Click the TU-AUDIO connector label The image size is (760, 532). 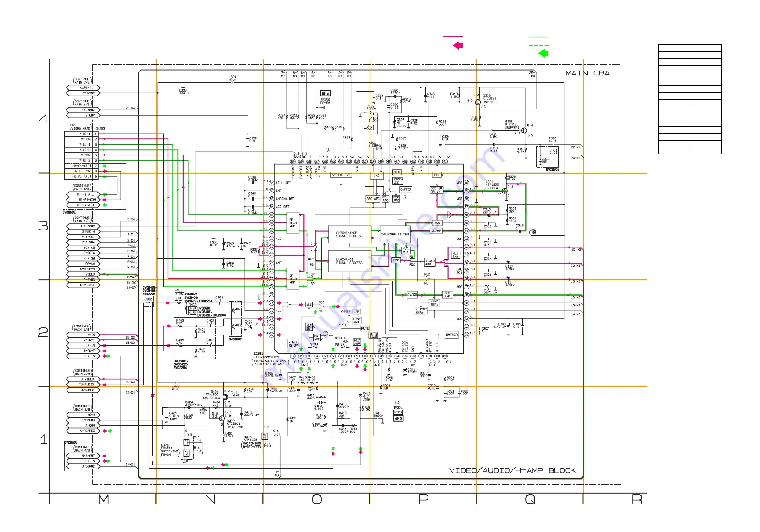(84, 385)
